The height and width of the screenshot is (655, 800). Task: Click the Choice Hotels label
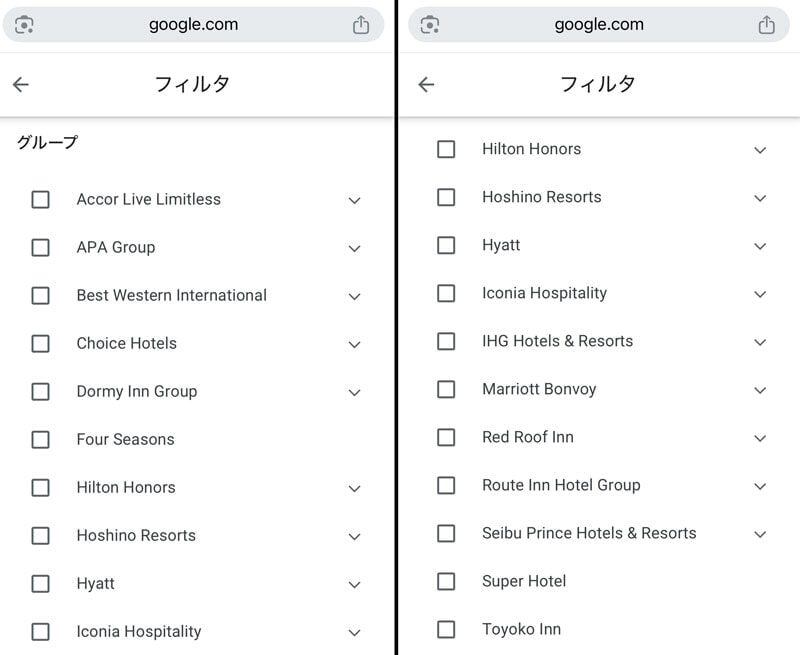coord(127,343)
